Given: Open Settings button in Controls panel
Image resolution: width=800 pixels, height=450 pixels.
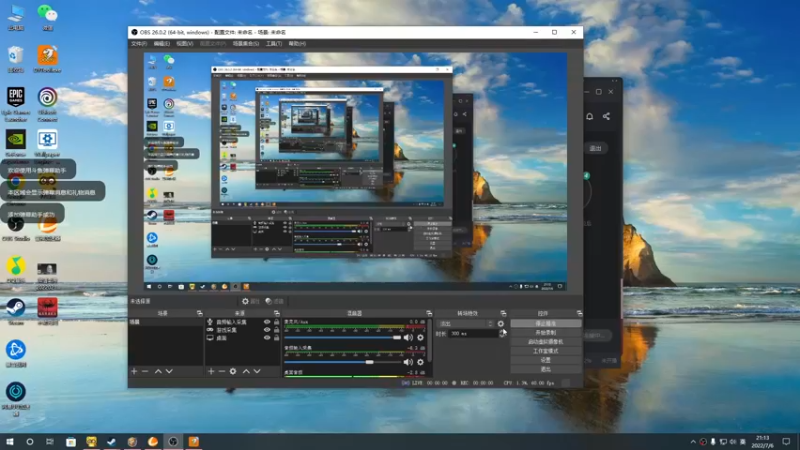Looking at the screenshot, I should point(545,360).
